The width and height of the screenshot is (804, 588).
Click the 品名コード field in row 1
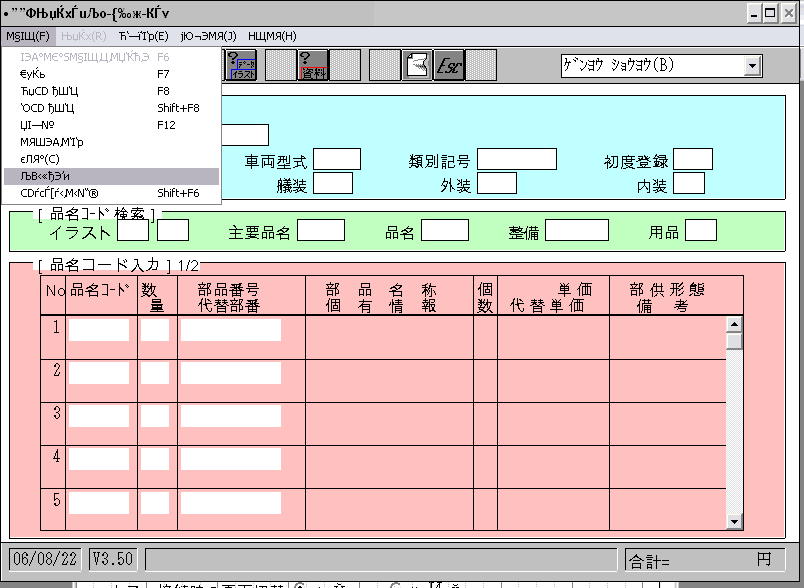pyautogui.click(x=99, y=330)
